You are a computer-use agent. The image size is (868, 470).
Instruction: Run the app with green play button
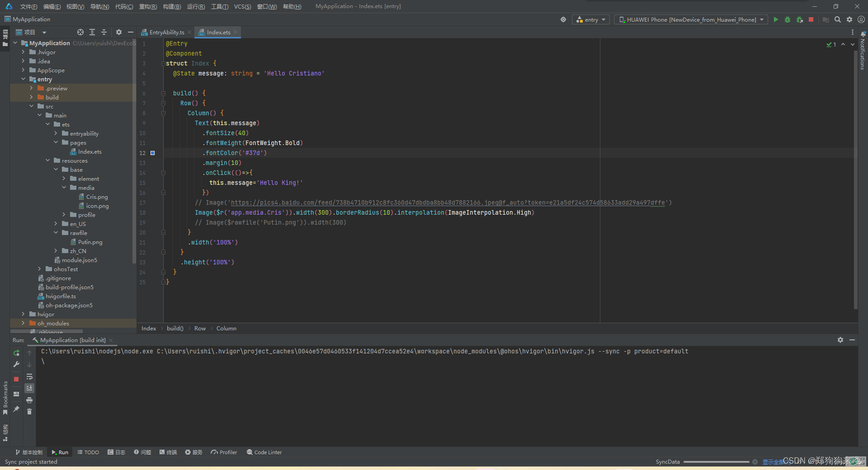click(x=776, y=19)
